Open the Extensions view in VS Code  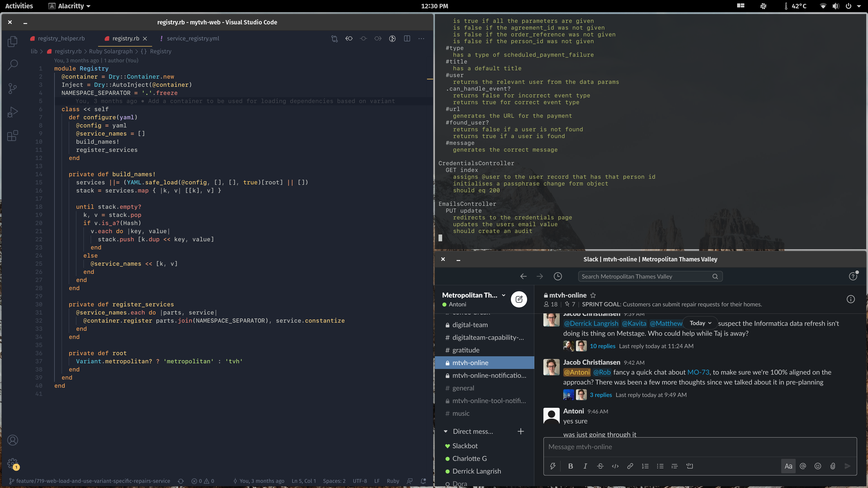tap(12, 136)
